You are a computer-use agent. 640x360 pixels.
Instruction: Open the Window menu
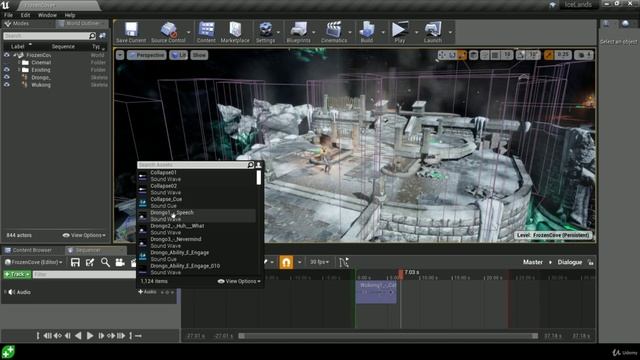[47, 15]
